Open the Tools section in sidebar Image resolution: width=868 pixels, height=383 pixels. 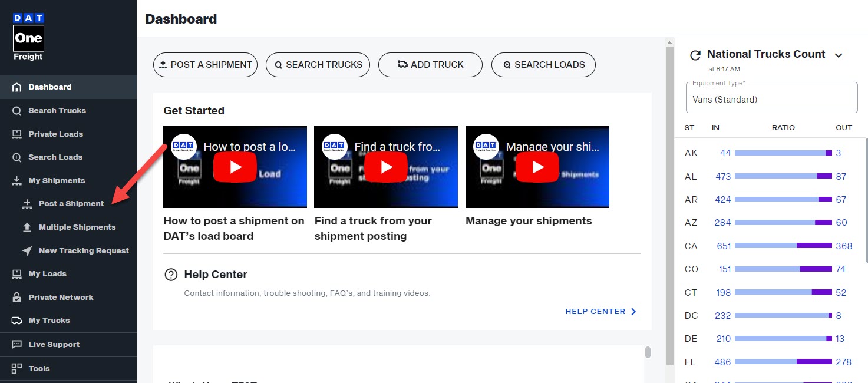coord(39,368)
